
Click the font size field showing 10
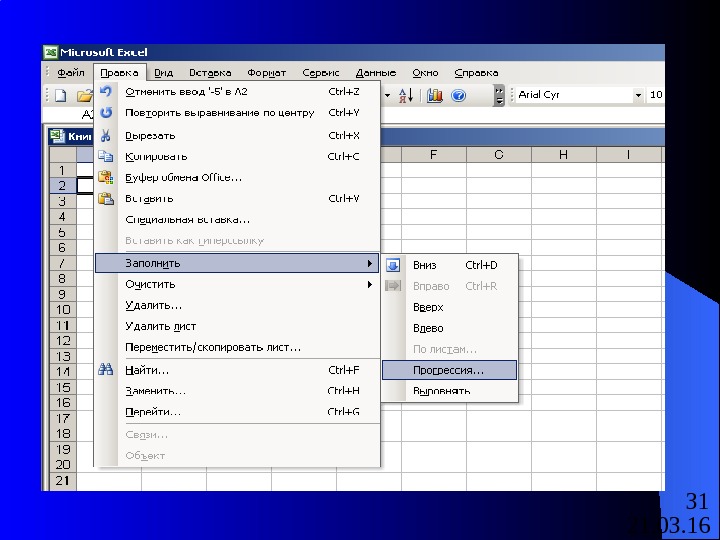click(x=655, y=95)
